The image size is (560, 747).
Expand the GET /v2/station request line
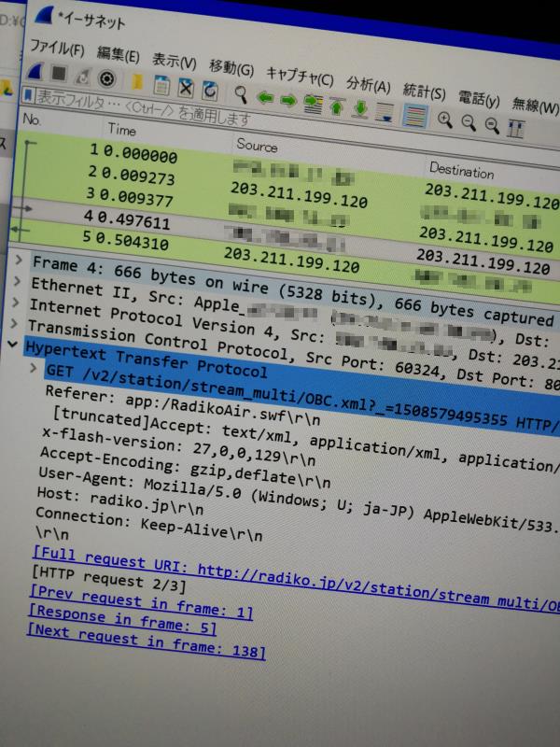[34, 367]
